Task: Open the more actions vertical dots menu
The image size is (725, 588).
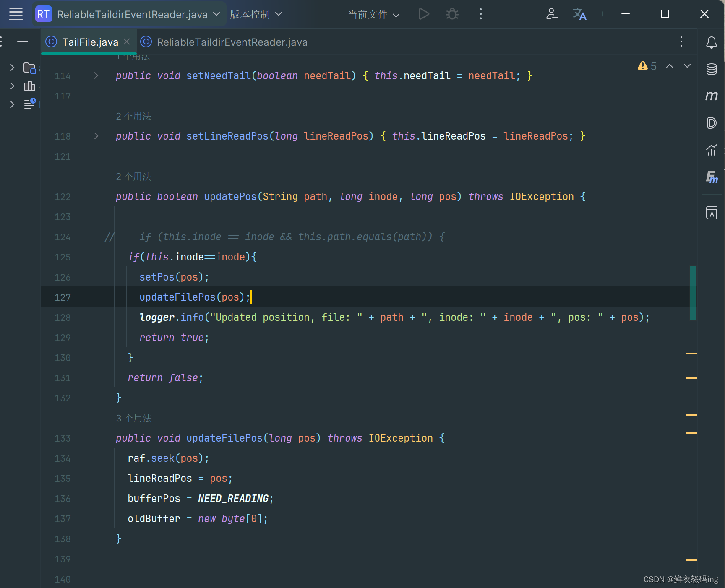Action: click(x=480, y=14)
